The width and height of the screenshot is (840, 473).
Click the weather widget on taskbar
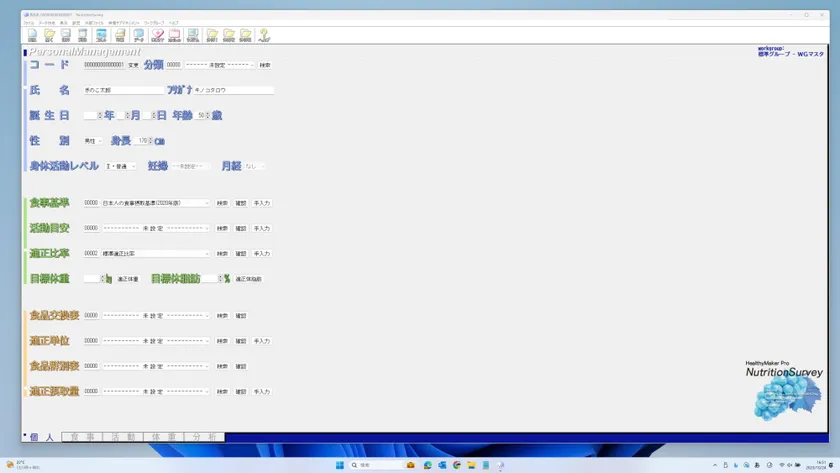pos(22,465)
